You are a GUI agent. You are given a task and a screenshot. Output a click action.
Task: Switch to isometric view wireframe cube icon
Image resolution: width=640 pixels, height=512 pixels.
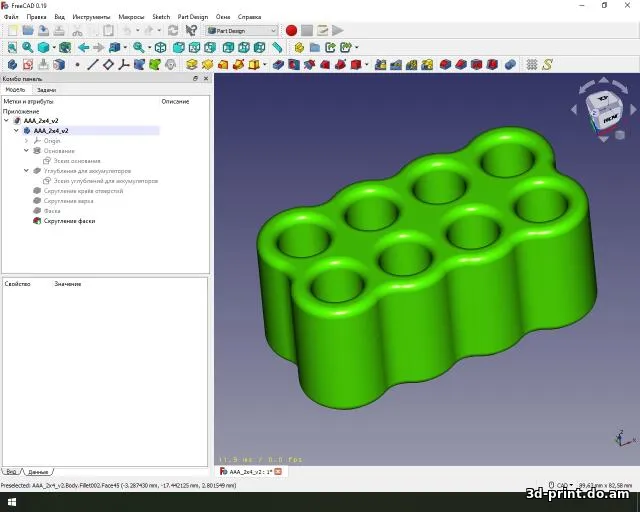click(160, 48)
